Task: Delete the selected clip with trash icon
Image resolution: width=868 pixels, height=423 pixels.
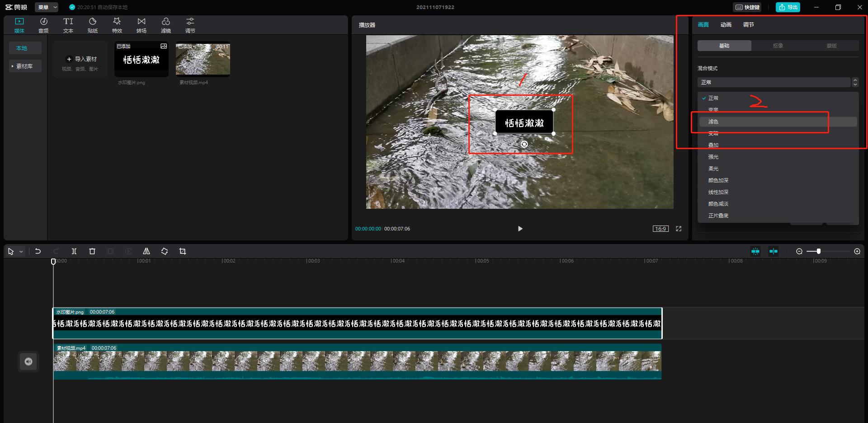Action: 92,251
